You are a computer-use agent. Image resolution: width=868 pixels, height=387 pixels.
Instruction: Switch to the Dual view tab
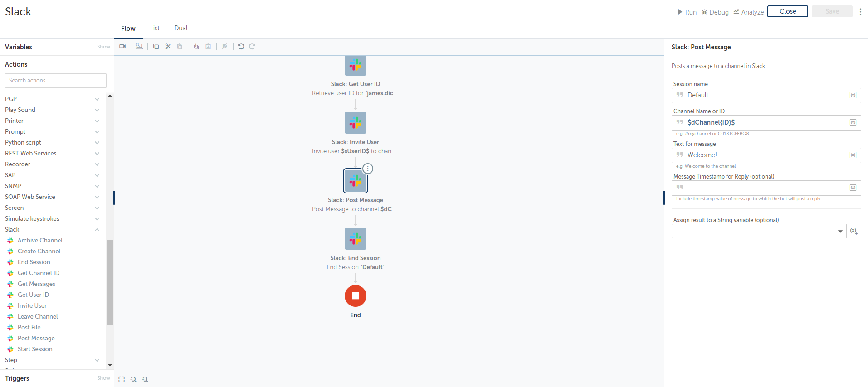coord(180,28)
